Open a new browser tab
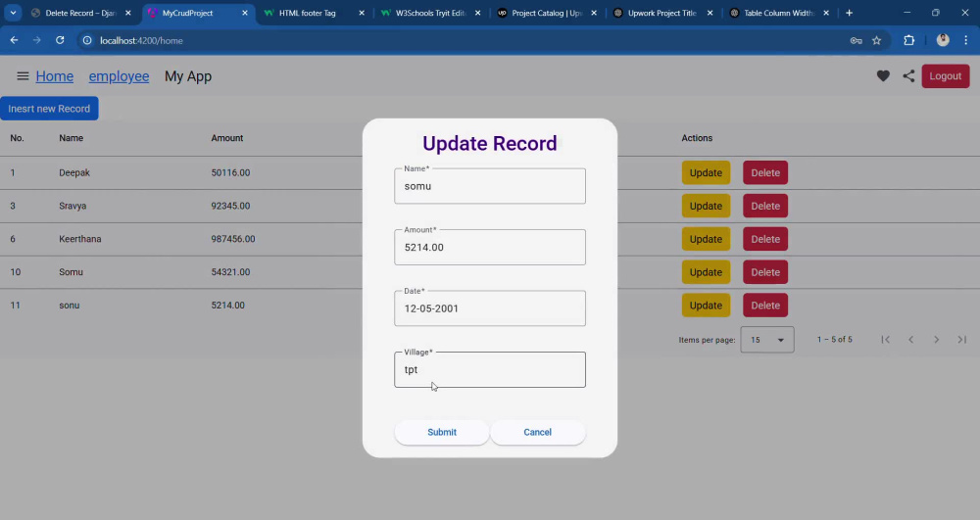This screenshot has width=980, height=520. tap(849, 13)
